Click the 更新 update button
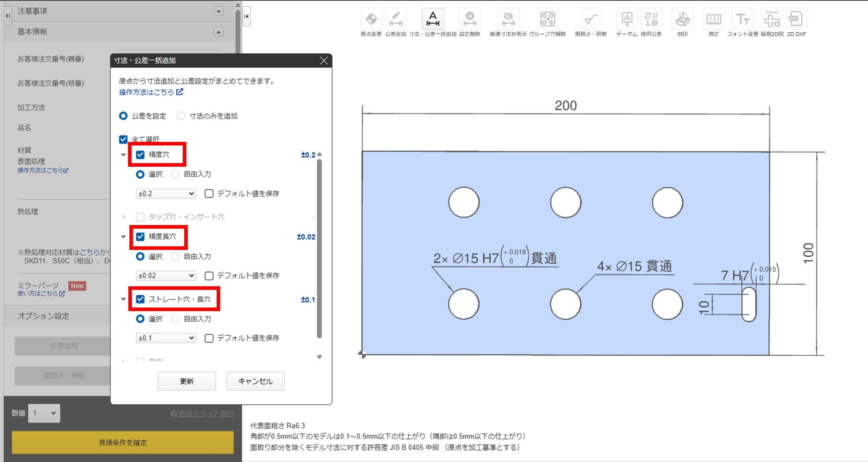This screenshot has height=462, width=868. click(x=187, y=381)
